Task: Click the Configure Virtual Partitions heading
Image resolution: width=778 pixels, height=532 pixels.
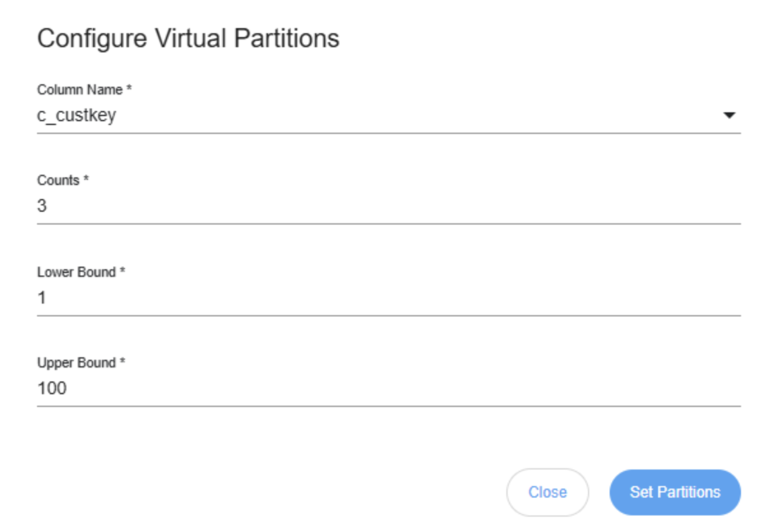Action: (188, 39)
